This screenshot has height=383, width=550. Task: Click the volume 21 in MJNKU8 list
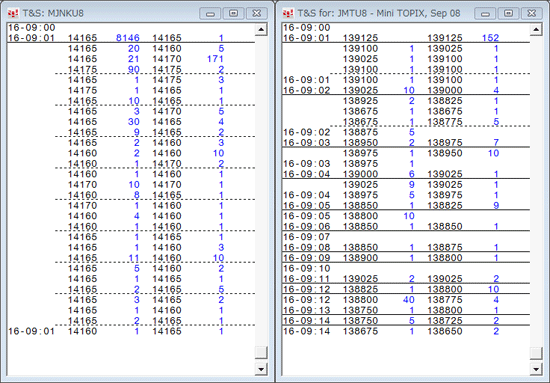134,59
